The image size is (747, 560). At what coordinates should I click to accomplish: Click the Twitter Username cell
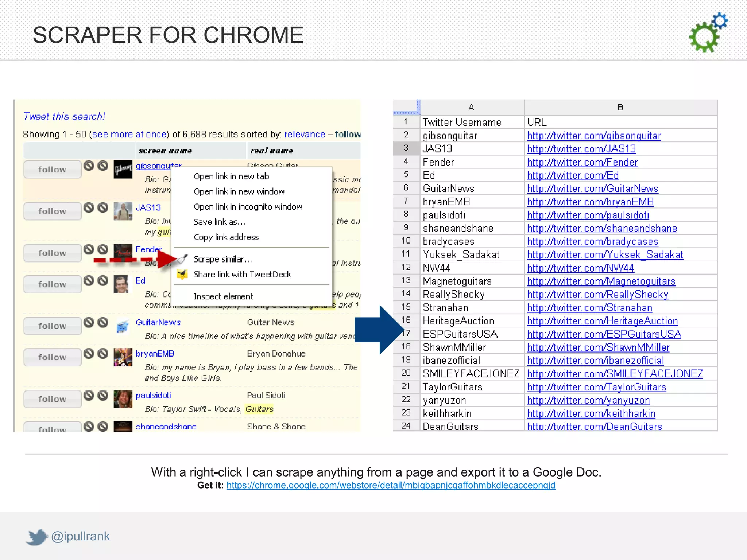coord(472,122)
